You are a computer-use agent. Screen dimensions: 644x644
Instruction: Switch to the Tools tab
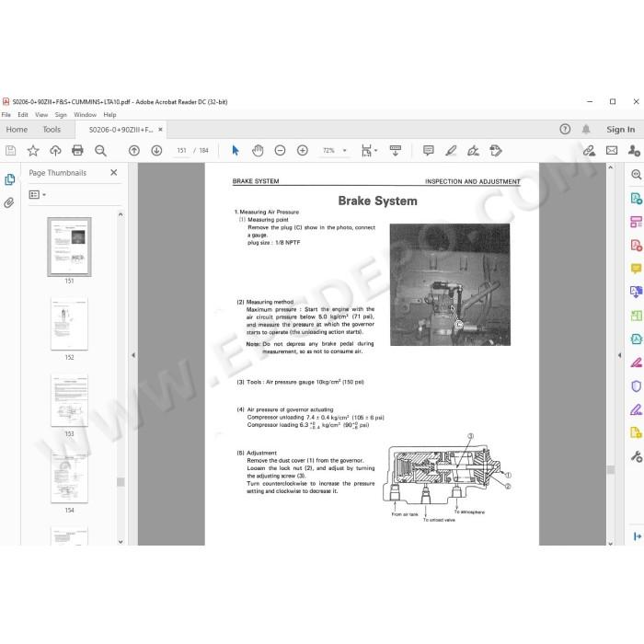point(52,130)
